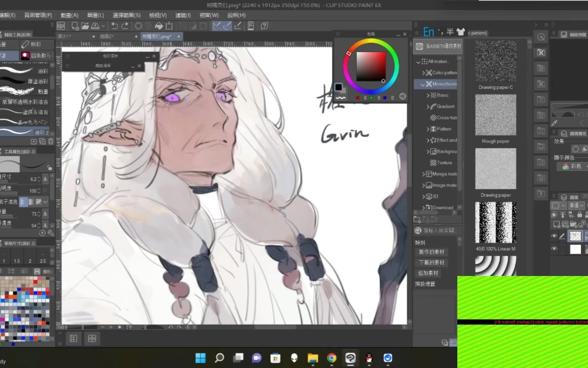Click a swatch in the color set palette
Viewport: 588px width, 368px height.
pyautogui.click(x=24, y=309)
